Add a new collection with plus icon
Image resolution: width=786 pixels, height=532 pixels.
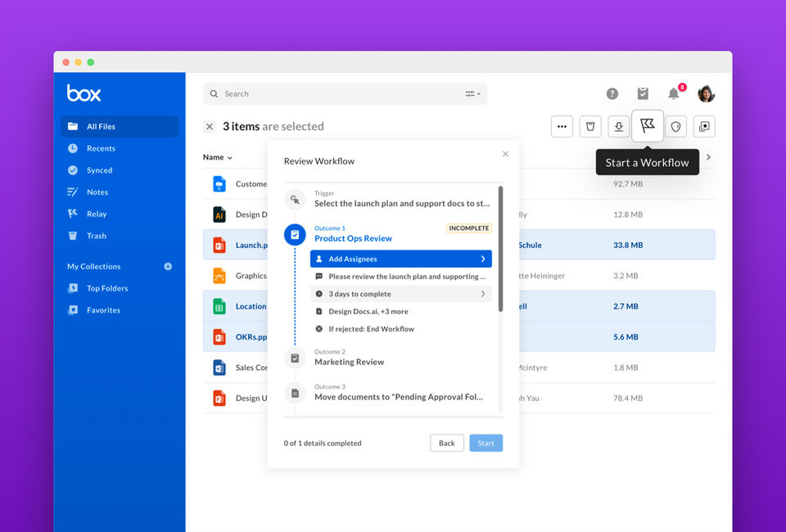click(x=168, y=267)
